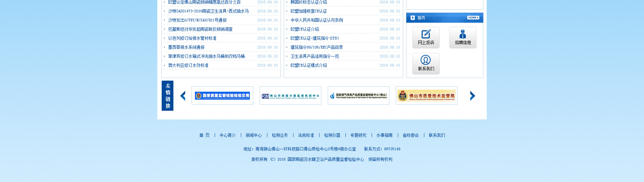644x182 pixels.
Task: Open article 墨西哥排水系统通报
Action: coord(186,48)
